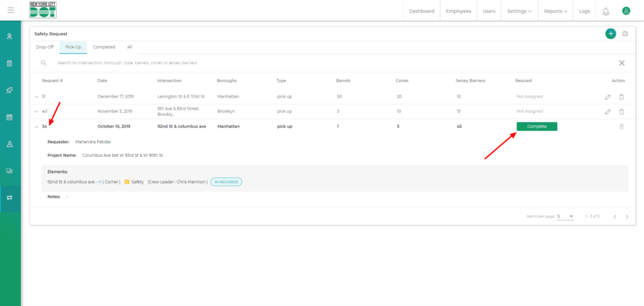Collapse the expanded request 34 row
The image size is (644, 306).
[36, 127]
